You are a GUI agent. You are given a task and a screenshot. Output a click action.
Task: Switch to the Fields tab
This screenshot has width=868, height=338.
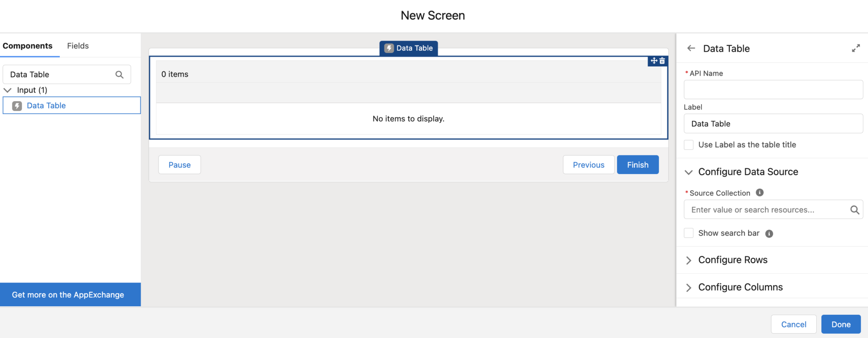[x=78, y=46]
